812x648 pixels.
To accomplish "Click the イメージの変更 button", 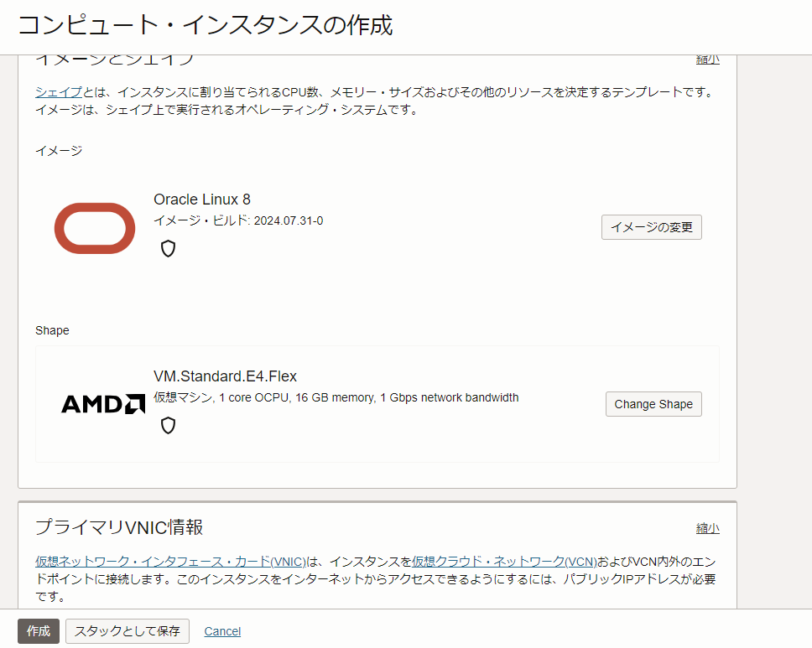I will (x=651, y=226).
